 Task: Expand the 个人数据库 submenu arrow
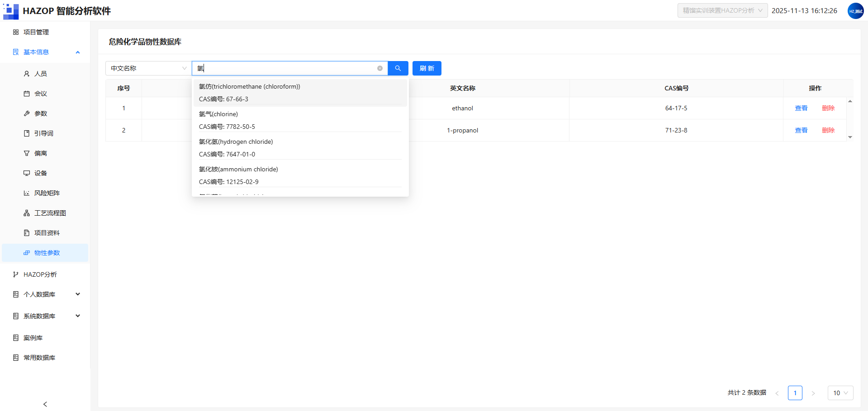(78, 294)
